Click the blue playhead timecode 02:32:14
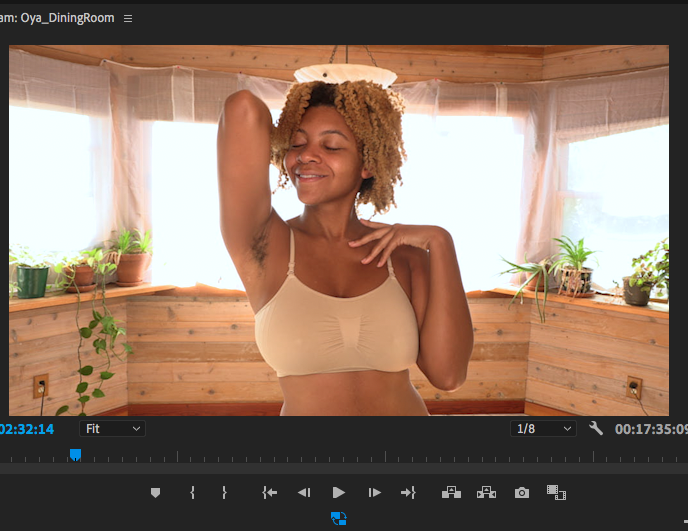The image size is (688, 531). pos(26,429)
